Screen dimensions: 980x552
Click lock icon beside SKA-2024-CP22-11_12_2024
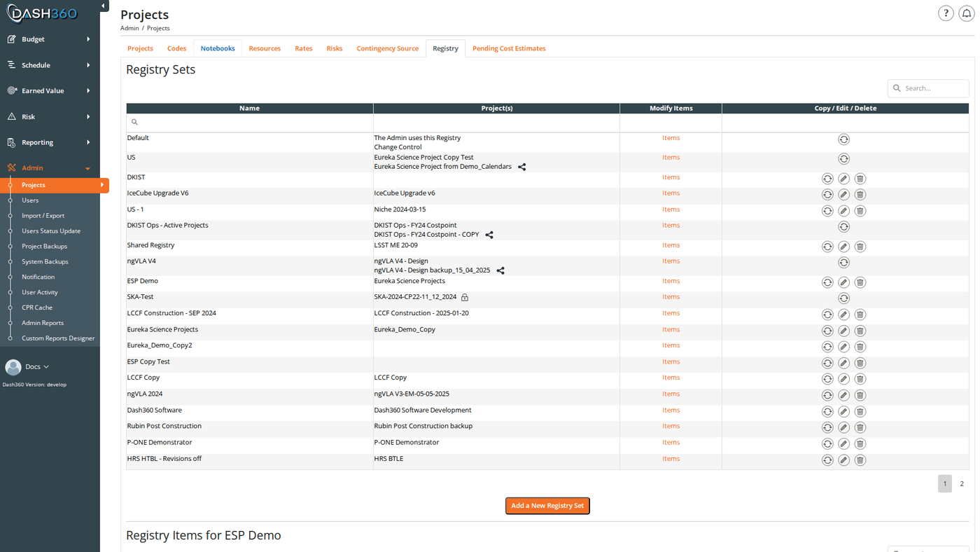coord(465,297)
